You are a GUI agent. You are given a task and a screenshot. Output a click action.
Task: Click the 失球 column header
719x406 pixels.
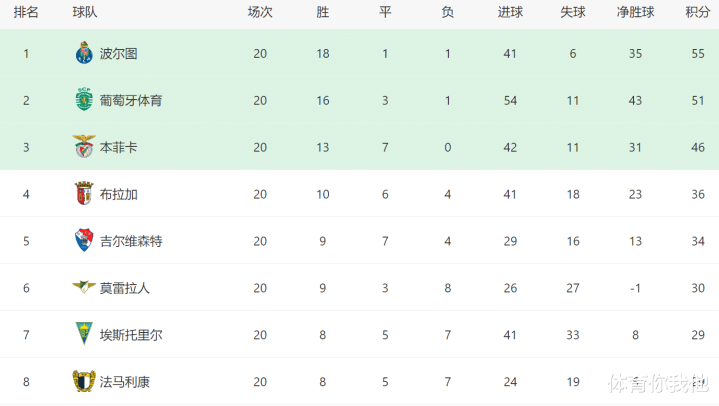pos(573,13)
